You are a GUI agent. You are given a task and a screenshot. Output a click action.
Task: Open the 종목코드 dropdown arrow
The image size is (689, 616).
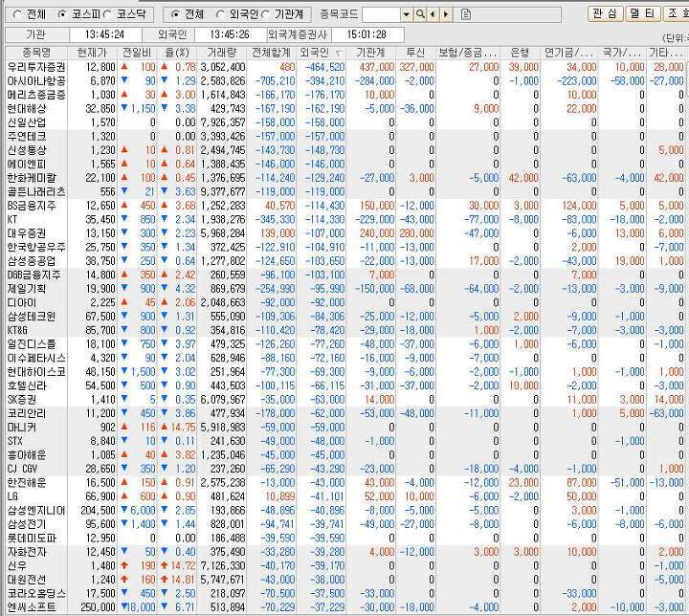407,14
